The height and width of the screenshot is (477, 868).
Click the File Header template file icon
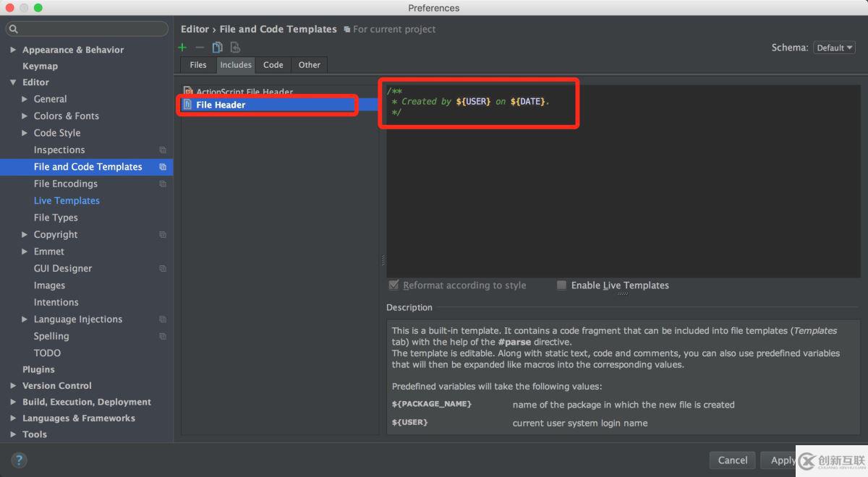coord(188,105)
